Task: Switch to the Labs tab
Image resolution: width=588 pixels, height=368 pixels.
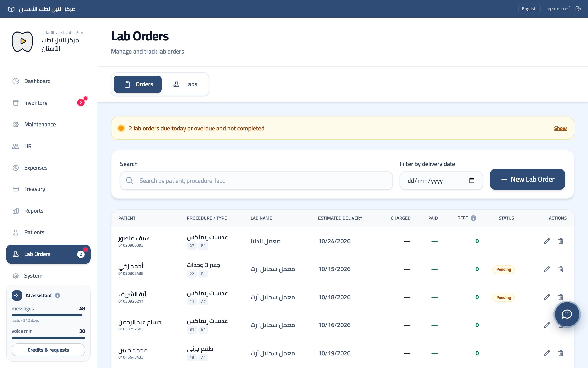Action: pyautogui.click(x=185, y=84)
